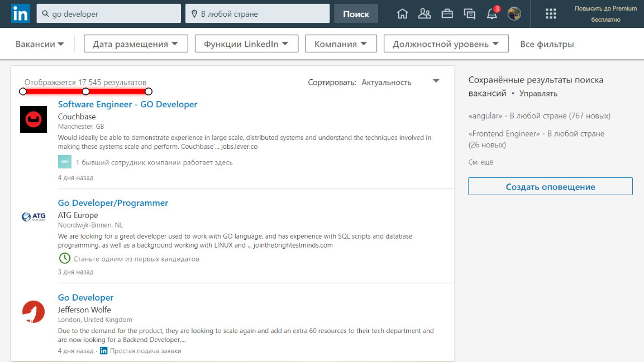Open the Go Developer job at Jefferson Wolfe
This screenshot has width=644, height=362.
point(85,298)
